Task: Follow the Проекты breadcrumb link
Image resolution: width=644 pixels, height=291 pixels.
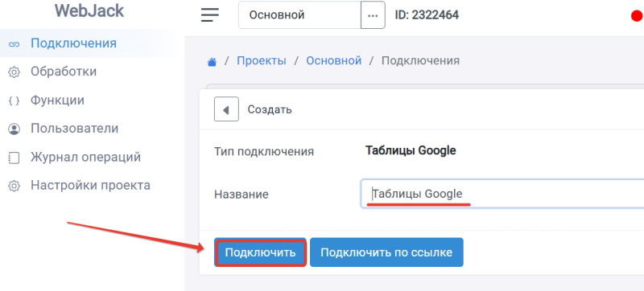Action: (262, 60)
